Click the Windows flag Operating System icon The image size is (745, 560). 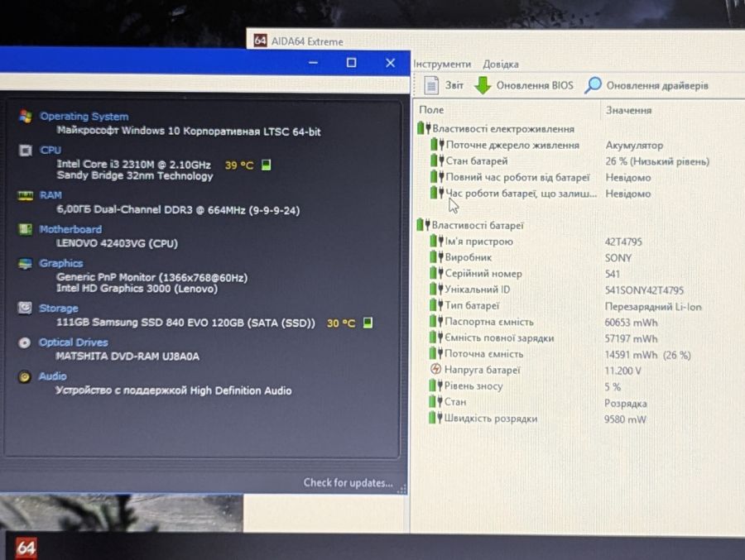coord(25,117)
